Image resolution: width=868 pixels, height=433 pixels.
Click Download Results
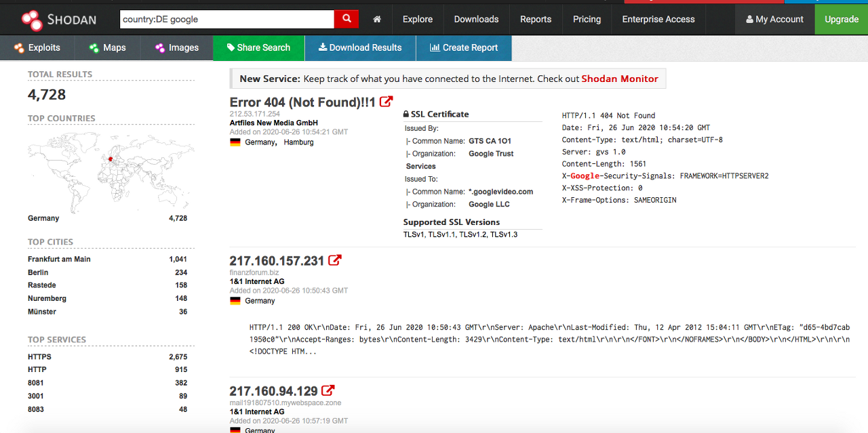point(360,47)
